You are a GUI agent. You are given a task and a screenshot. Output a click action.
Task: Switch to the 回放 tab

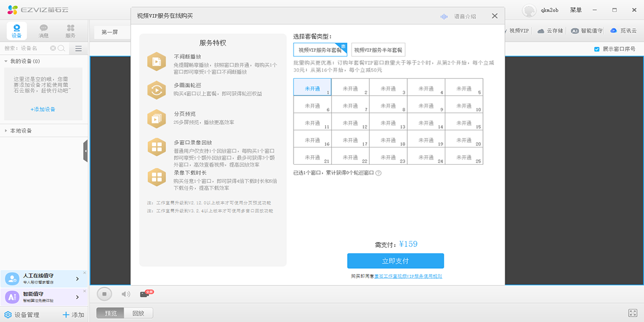(138, 312)
